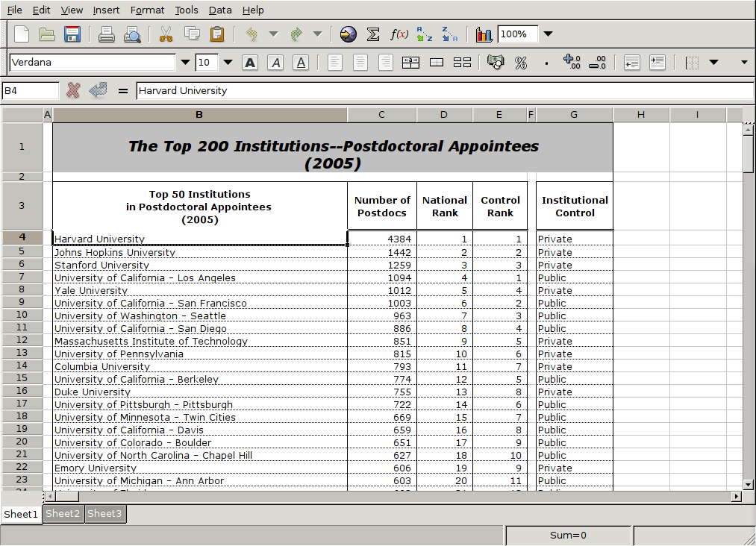Screen dimensions: 756x546
Task: Toggle italic formatting
Action: point(275,62)
